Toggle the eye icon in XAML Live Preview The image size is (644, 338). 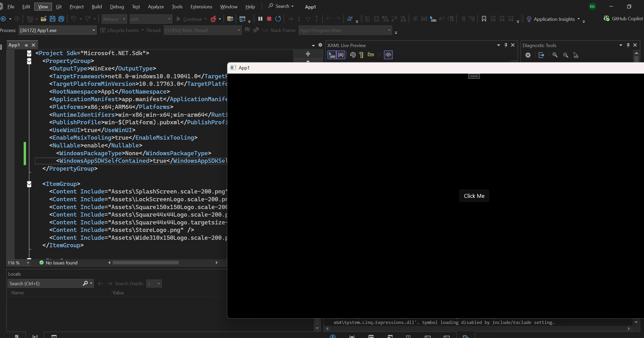pos(388,55)
